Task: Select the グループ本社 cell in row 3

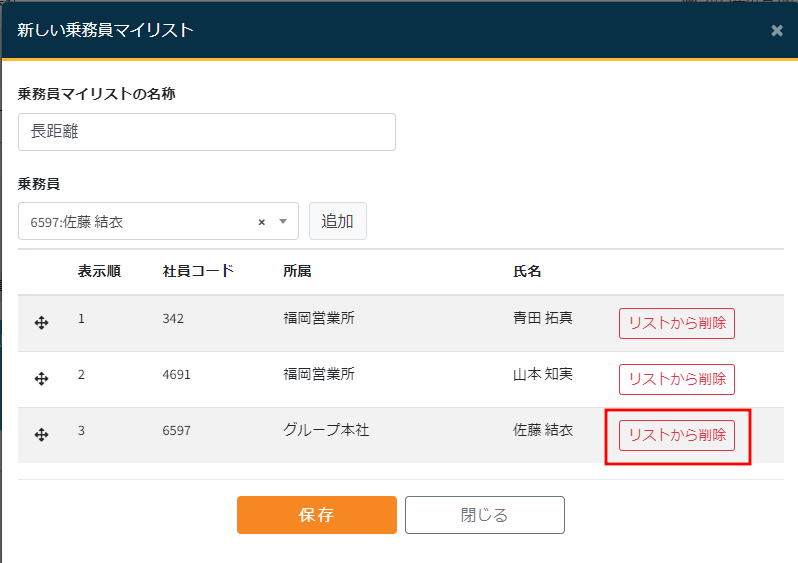Action: pyautogui.click(x=326, y=430)
